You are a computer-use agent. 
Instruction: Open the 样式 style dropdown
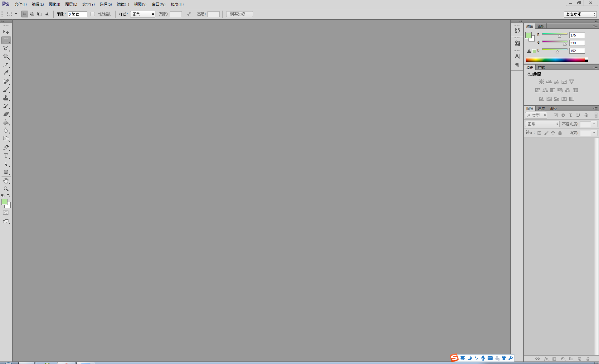tap(143, 14)
